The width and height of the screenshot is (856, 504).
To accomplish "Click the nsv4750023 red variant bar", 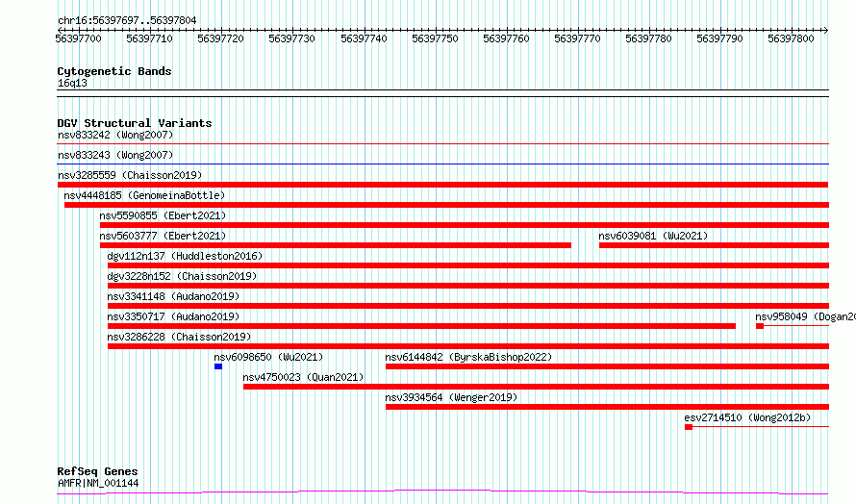I will pyautogui.click(x=536, y=387).
